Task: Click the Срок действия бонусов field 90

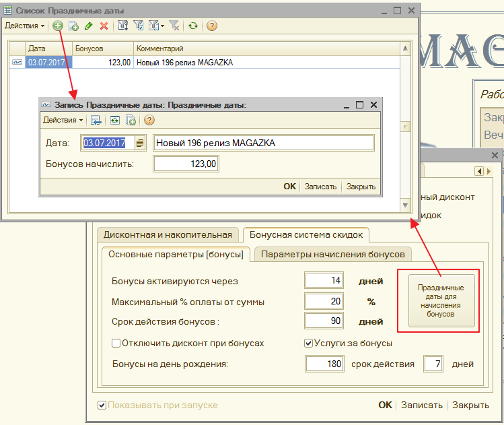Action: coord(324,321)
